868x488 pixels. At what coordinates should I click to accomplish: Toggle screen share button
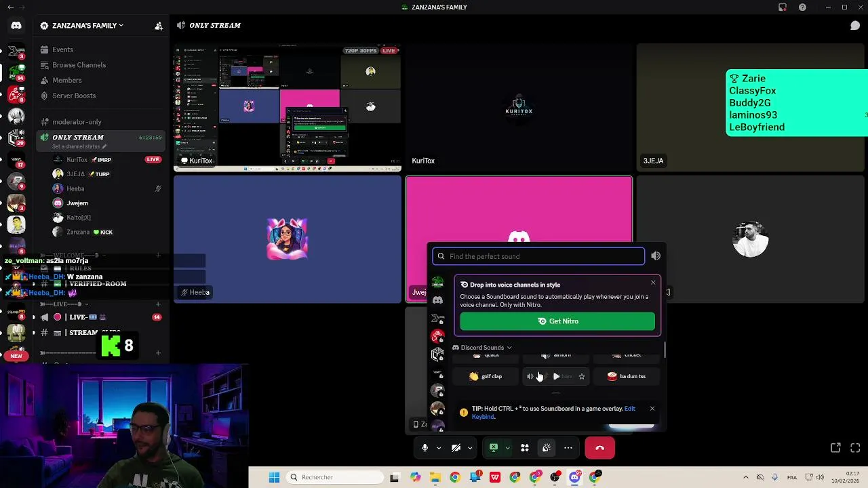[x=494, y=448]
